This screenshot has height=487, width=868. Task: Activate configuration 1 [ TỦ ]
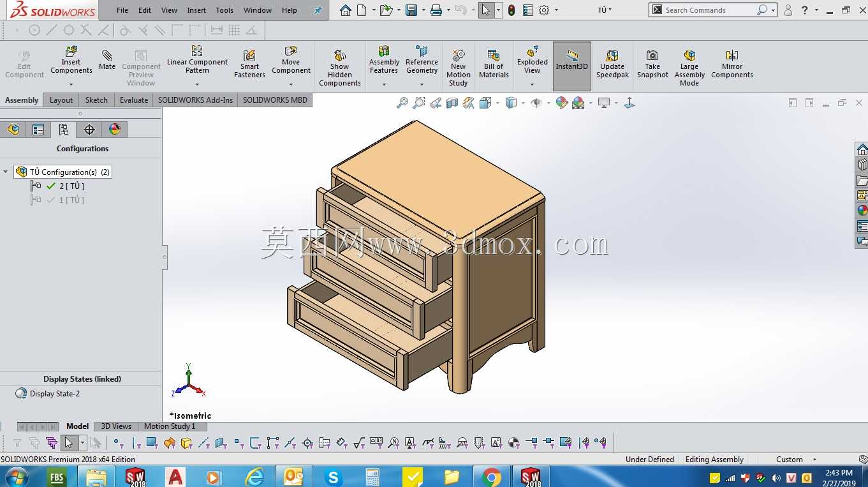[x=71, y=200]
